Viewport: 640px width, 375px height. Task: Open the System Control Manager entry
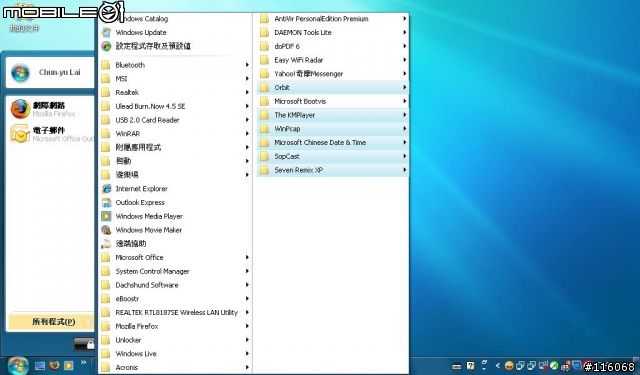tap(175, 271)
